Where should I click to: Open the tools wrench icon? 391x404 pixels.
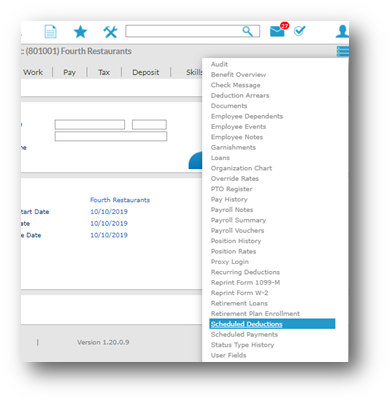click(x=110, y=32)
